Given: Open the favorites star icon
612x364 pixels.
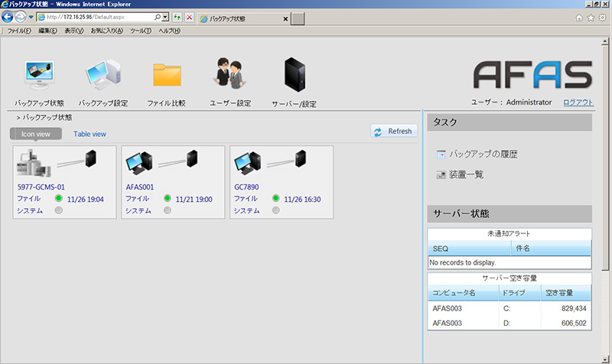Looking at the screenshot, I should (x=591, y=18).
